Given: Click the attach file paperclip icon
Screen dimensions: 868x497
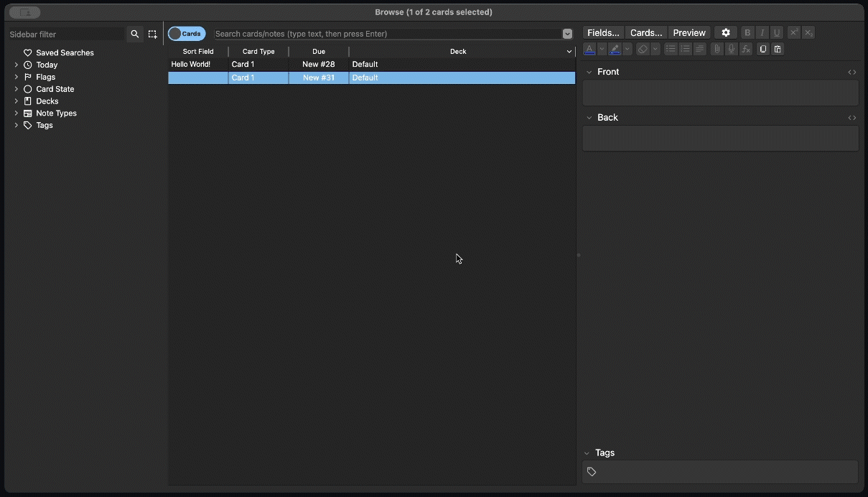Looking at the screenshot, I should point(717,49).
